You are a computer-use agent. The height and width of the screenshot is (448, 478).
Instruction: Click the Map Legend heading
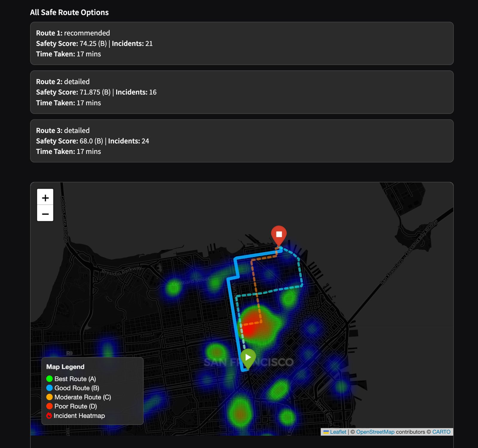pyautogui.click(x=65, y=367)
